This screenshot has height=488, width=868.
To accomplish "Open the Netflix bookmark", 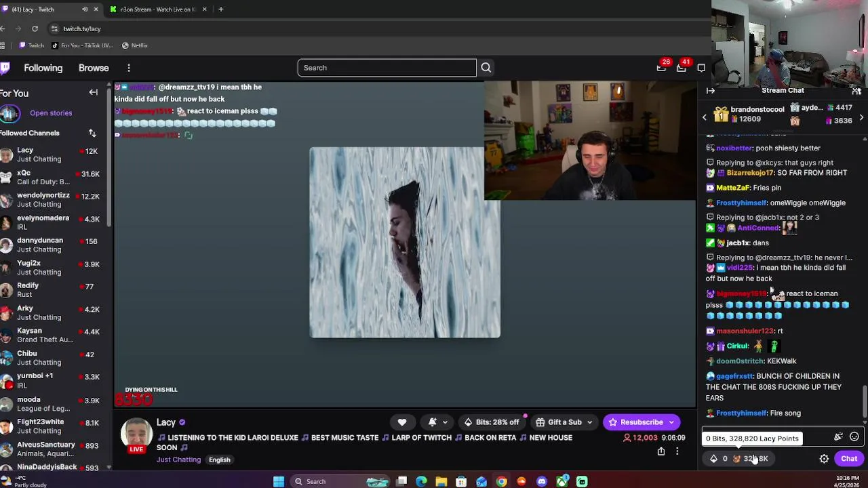I will point(134,45).
